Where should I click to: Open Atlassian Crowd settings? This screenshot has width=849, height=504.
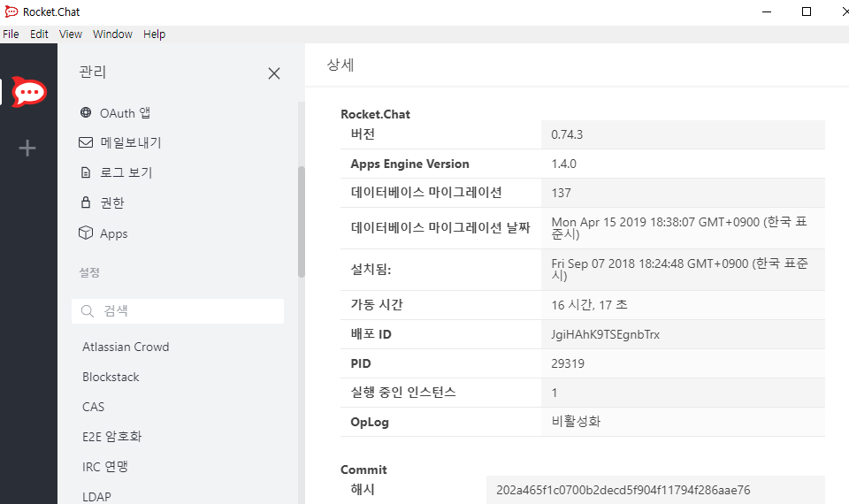click(x=126, y=347)
